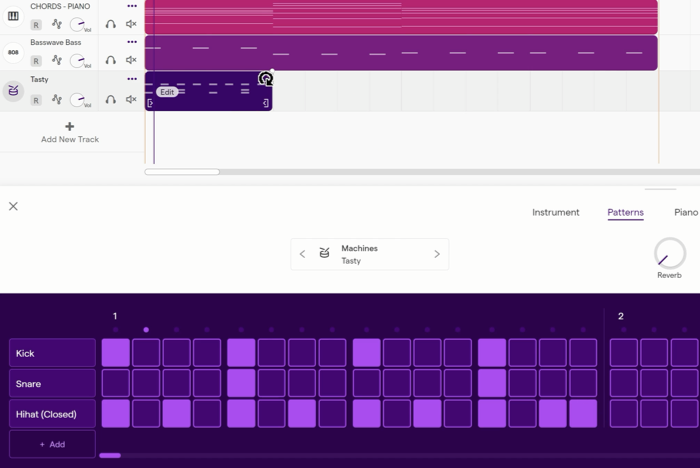Toggle Snare step 13 of bar 1
Screen dimensions: 700x468
492,383
